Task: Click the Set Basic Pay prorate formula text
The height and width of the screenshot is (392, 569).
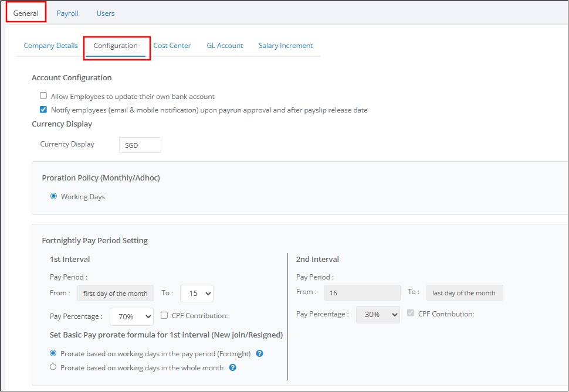Action: pos(166,335)
